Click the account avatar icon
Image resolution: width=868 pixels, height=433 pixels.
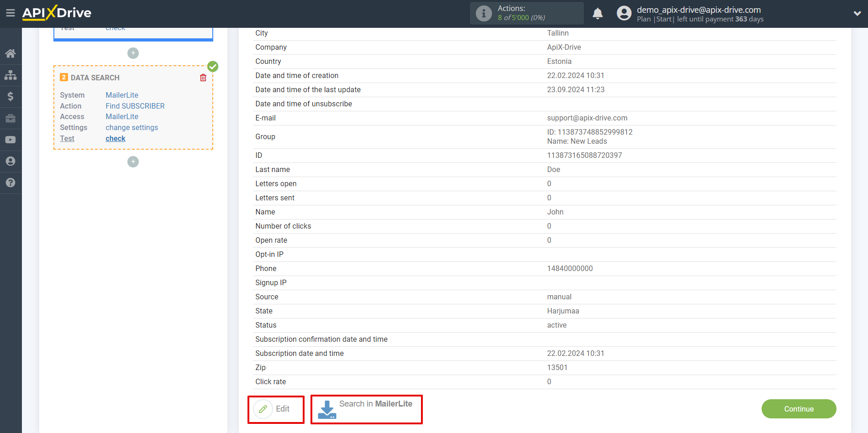pos(624,13)
